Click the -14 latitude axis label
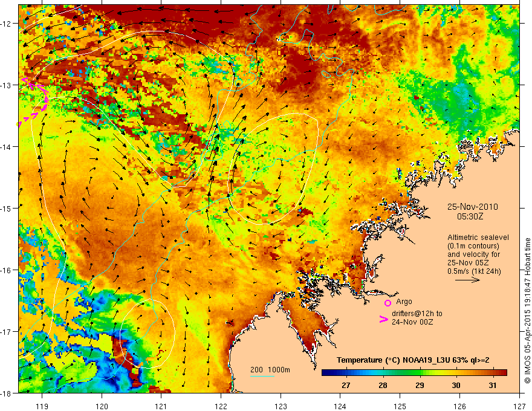 pyautogui.click(x=6, y=147)
